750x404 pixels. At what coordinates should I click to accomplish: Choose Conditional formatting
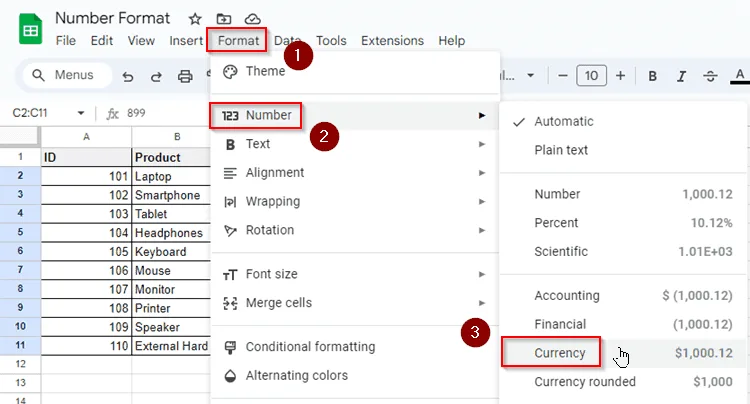click(x=355, y=347)
